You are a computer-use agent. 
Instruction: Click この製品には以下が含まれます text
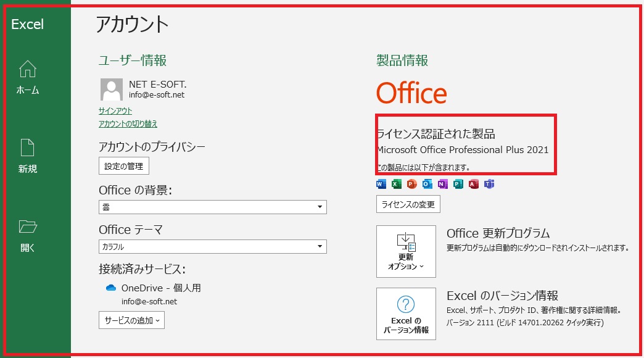click(x=424, y=167)
